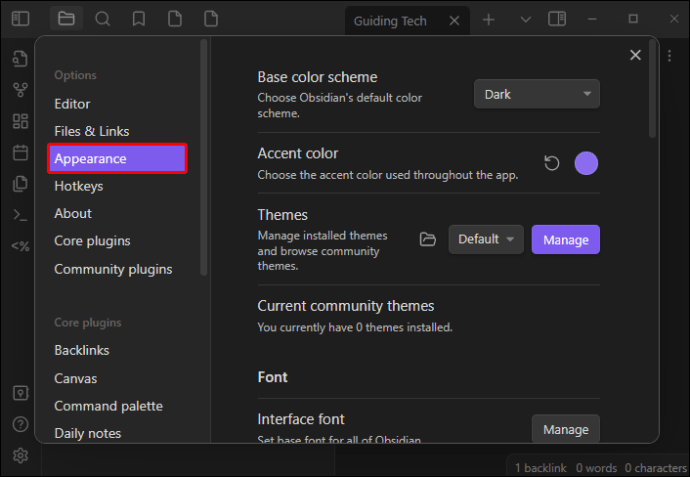Open today's daily note calendar icon
This screenshot has height=477, width=690.
[20, 153]
